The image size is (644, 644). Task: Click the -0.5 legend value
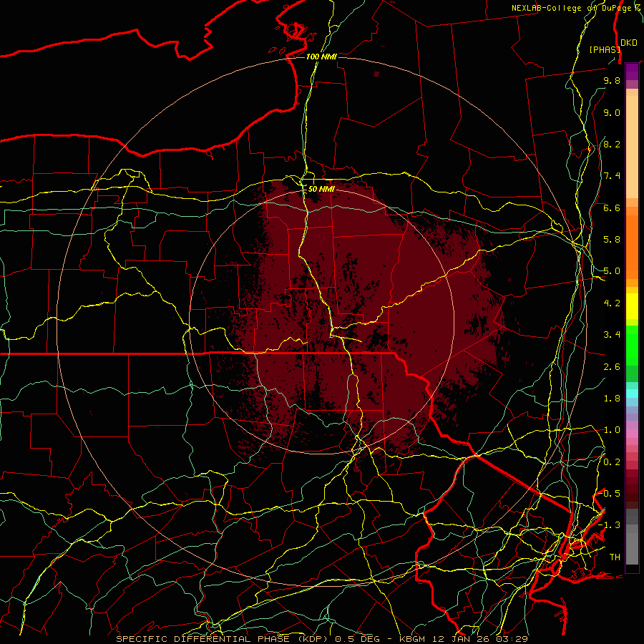click(610, 494)
